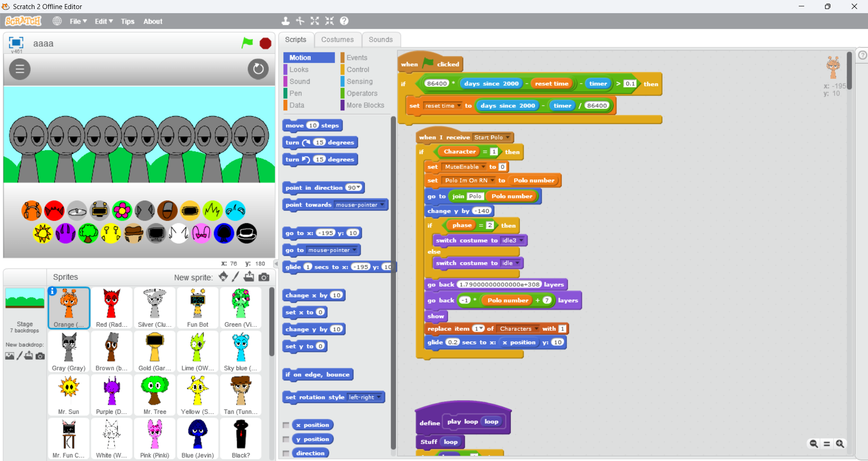
Task: Enable the x position stage monitor
Action: (286, 425)
